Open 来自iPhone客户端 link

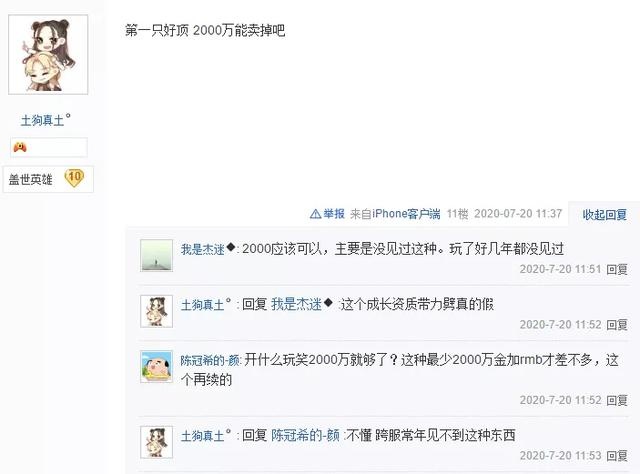395,214
